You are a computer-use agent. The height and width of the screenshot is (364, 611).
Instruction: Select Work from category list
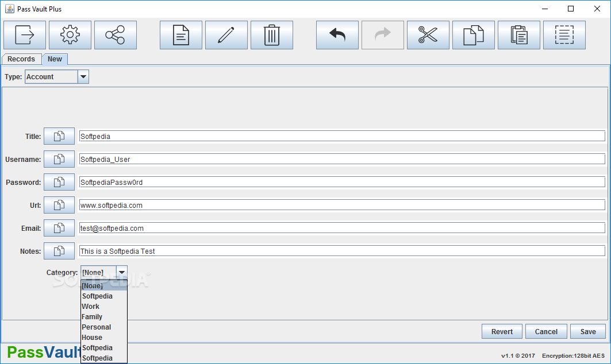pyautogui.click(x=104, y=307)
